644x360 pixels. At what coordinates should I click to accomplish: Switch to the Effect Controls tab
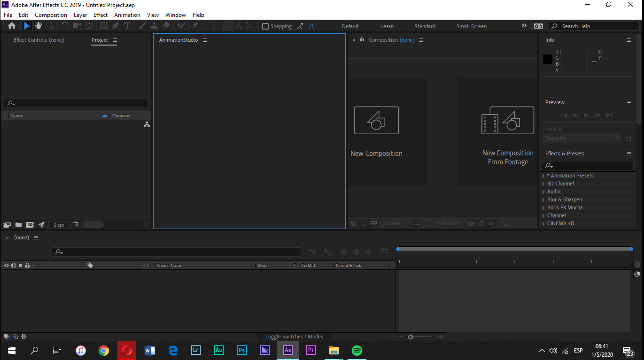pyautogui.click(x=39, y=40)
